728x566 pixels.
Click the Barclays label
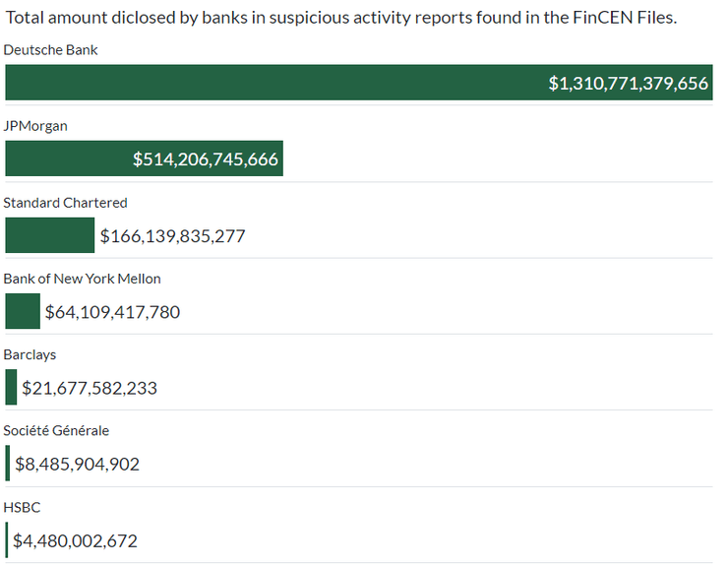pyautogui.click(x=30, y=354)
